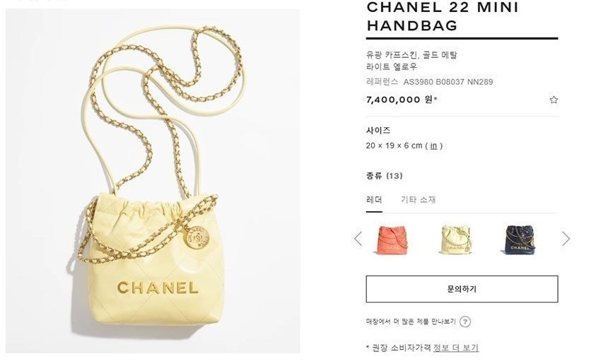The width and height of the screenshot is (608, 364).
Task: Switch to the 기타 소재 tab
Action: tap(418, 200)
